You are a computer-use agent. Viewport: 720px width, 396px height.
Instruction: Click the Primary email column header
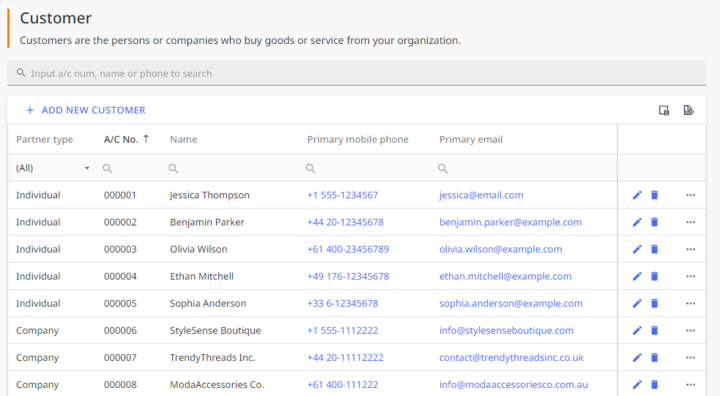(x=471, y=139)
